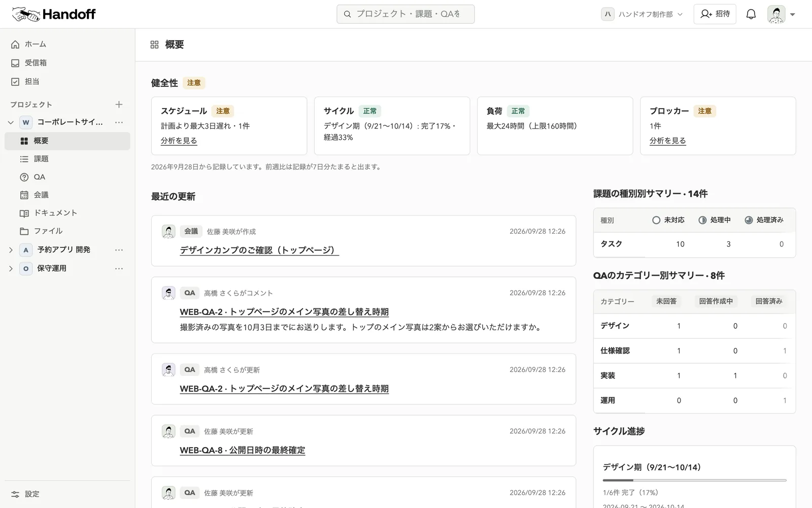Click 分析を見る in スケジュール card
The width and height of the screenshot is (812, 508).
pos(179,141)
